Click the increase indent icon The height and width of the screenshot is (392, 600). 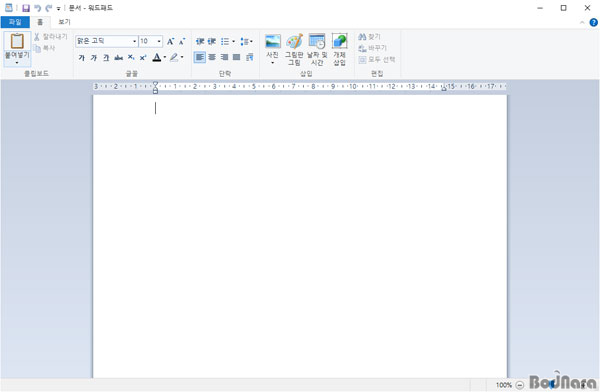[212, 41]
